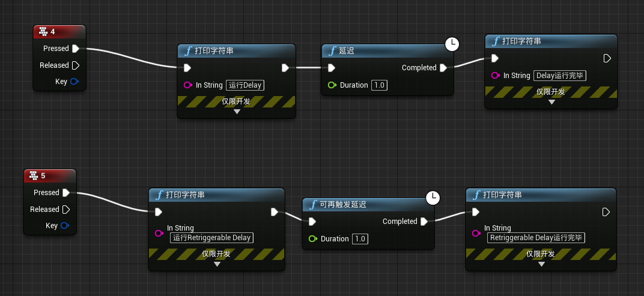Click the Released pin on key 5 node
Screen dimensions: 644x296
pyautogui.click(x=66, y=210)
